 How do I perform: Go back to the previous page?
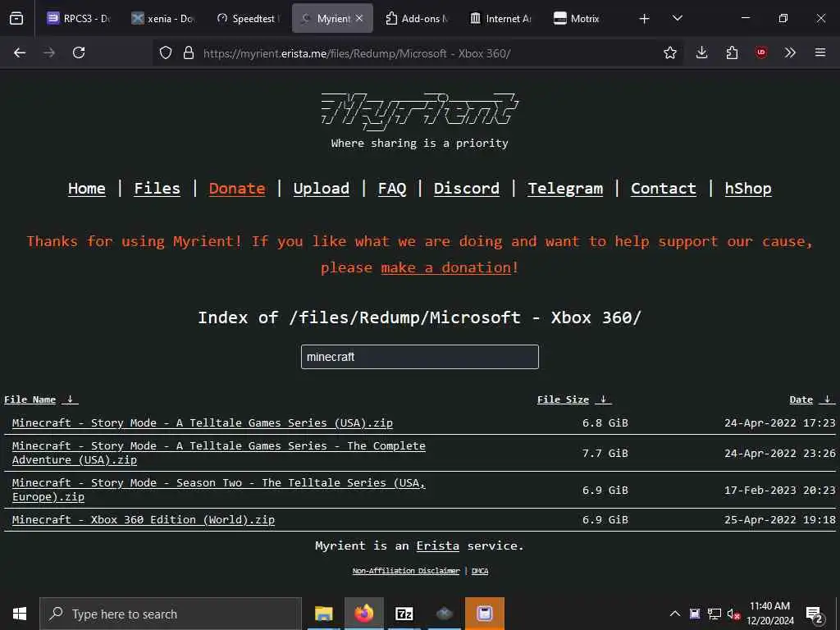click(20, 52)
